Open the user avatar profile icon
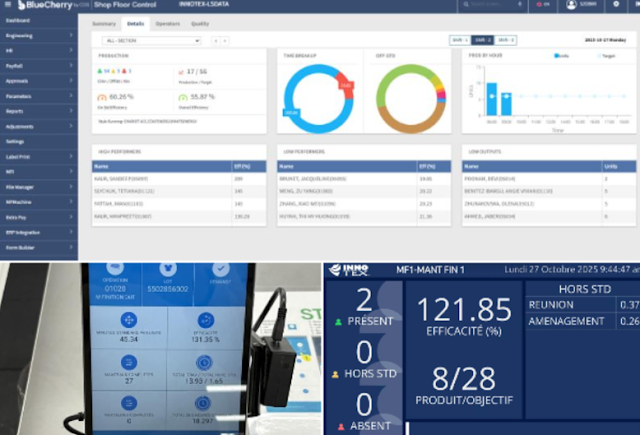The image size is (640, 435). [x=571, y=4]
